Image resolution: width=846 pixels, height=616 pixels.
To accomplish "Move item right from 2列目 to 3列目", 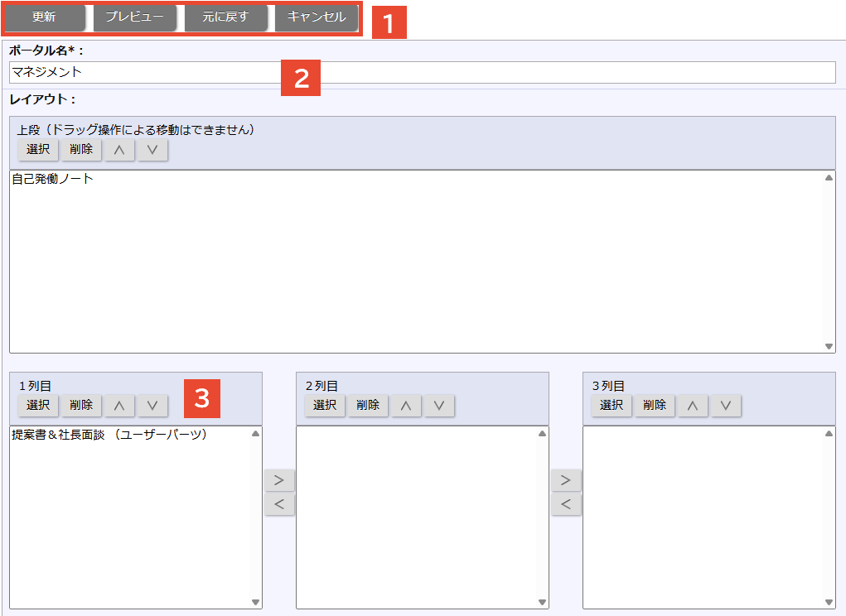I will pyautogui.click(x=566, y=480).
